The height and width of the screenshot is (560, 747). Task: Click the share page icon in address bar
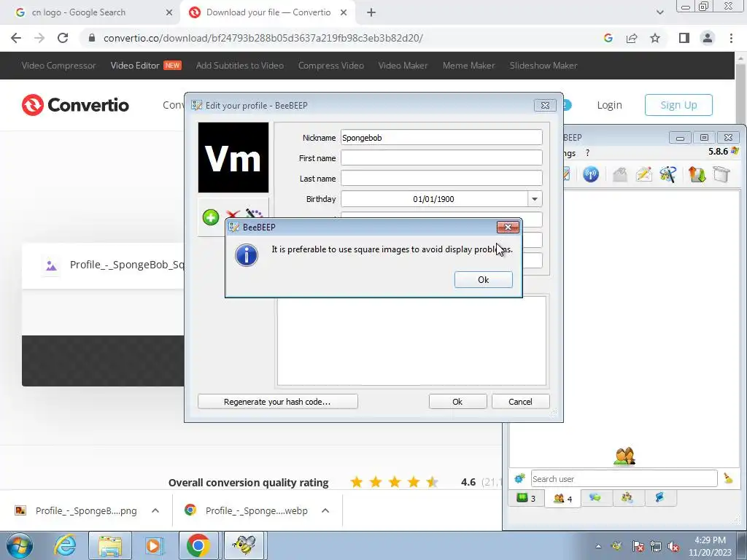click(632, 38)
